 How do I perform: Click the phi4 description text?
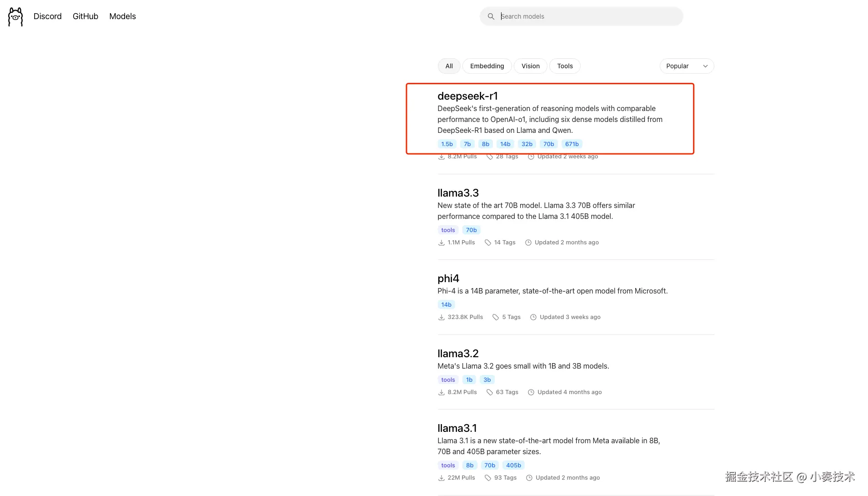coord(552,291)
